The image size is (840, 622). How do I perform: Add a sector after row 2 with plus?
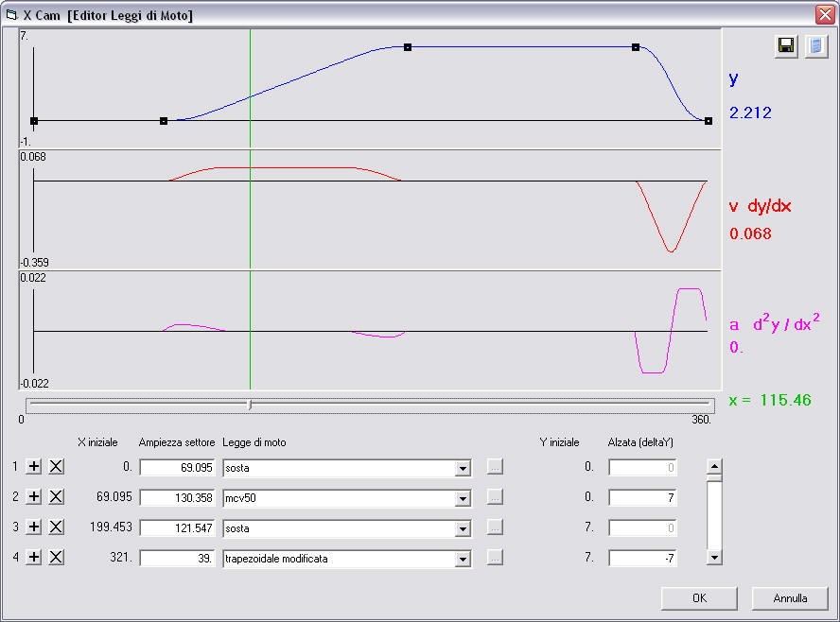pos(34,496)
